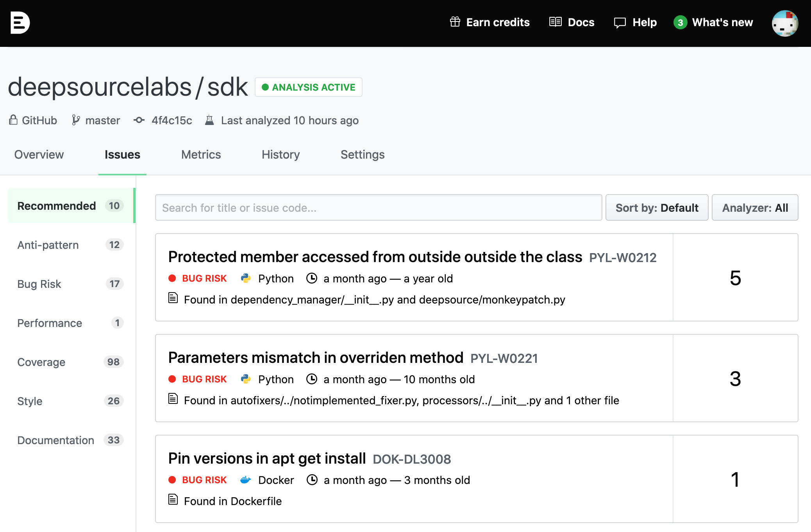Image resolution: width=811 pixels, height=532 pixels.
Task: Focus the issue search input field
Action: pos(378,207)
